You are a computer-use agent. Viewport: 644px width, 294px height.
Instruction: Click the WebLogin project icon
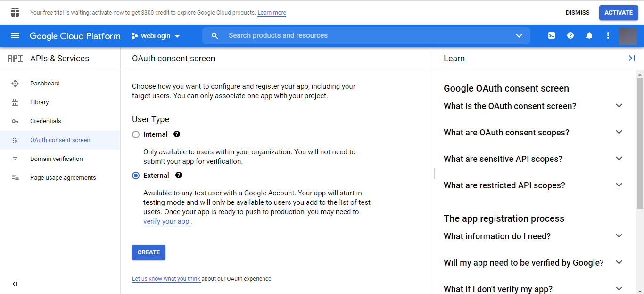pos(135,36)
